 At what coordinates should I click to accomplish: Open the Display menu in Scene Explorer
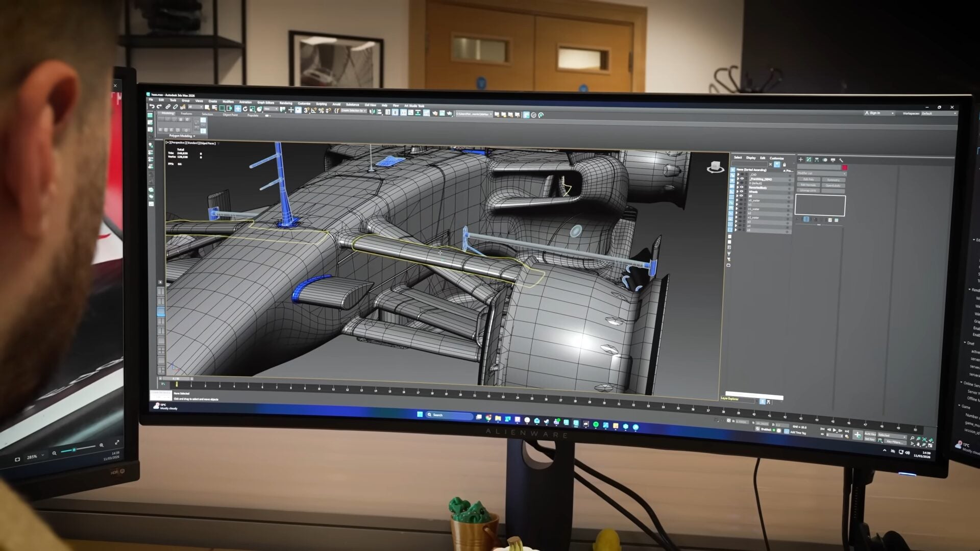pyautogui.click(x=751, y=158)
